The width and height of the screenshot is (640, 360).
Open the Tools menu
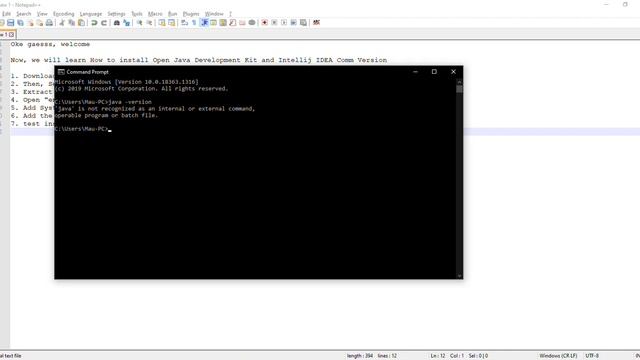[137, 14]
